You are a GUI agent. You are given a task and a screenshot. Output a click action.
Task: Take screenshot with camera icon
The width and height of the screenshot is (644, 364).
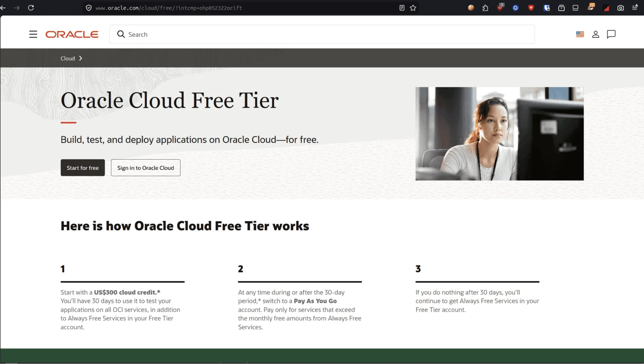point(620,8)
